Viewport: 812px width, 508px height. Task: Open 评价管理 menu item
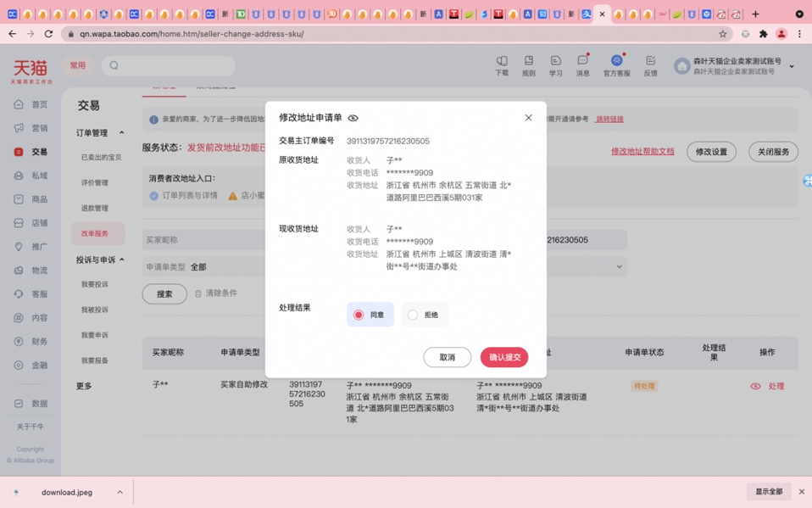click(94, 182)
